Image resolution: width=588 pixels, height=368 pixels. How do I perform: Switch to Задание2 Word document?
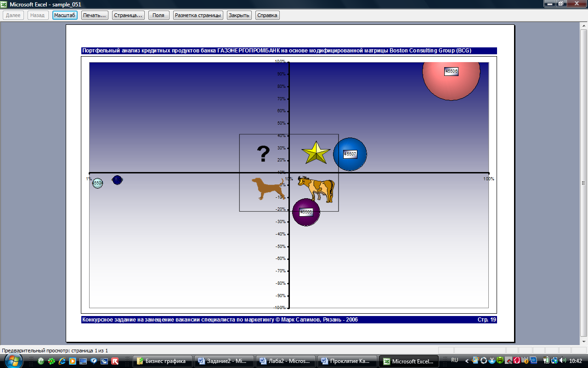point(223,361)
